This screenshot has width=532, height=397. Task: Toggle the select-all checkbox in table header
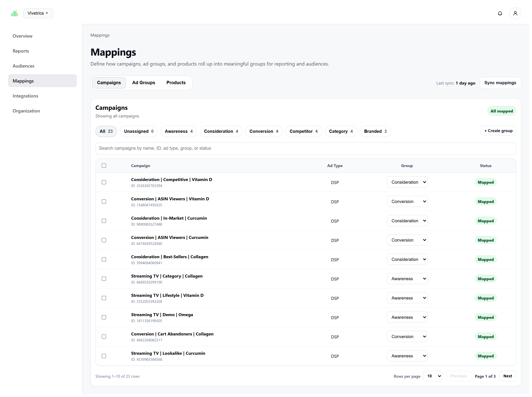pyautogui.click(x=104, y=166)
